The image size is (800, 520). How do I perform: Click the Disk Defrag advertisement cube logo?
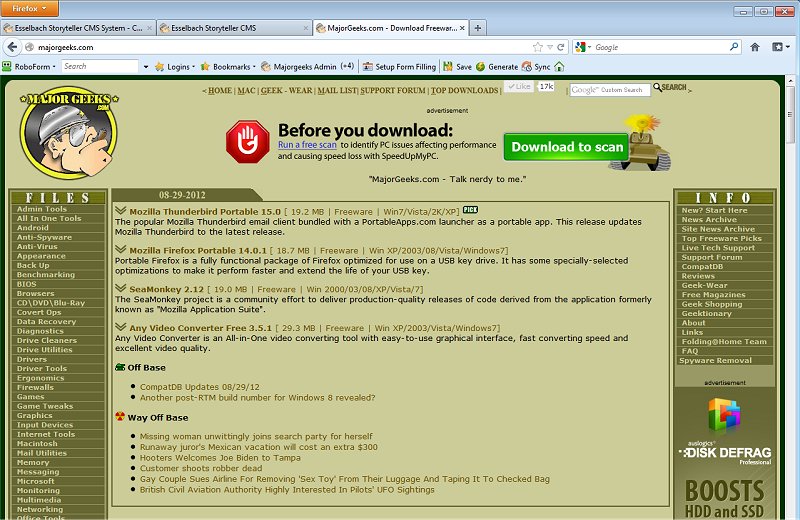click(x=724, y=414)
